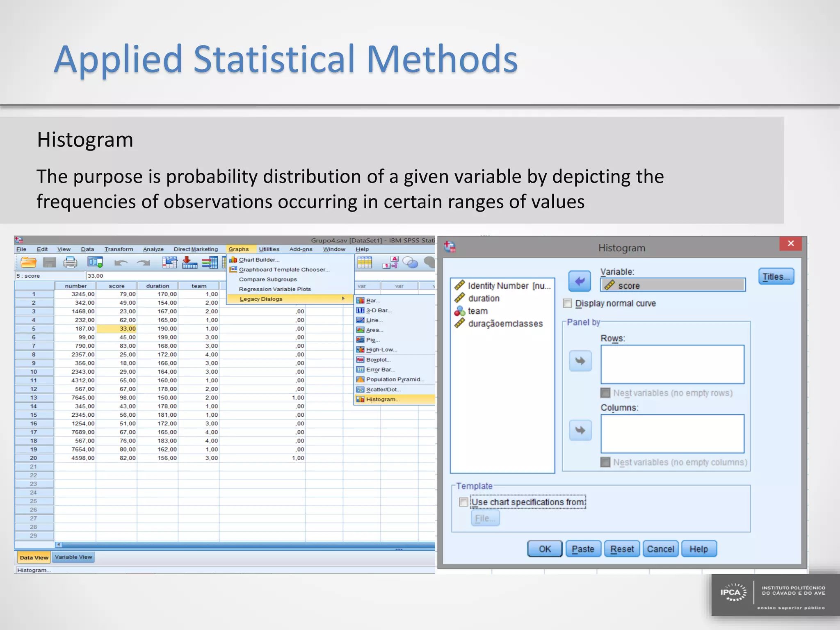
Task: Switch to the Data View tab
Action: coord(34,557)
